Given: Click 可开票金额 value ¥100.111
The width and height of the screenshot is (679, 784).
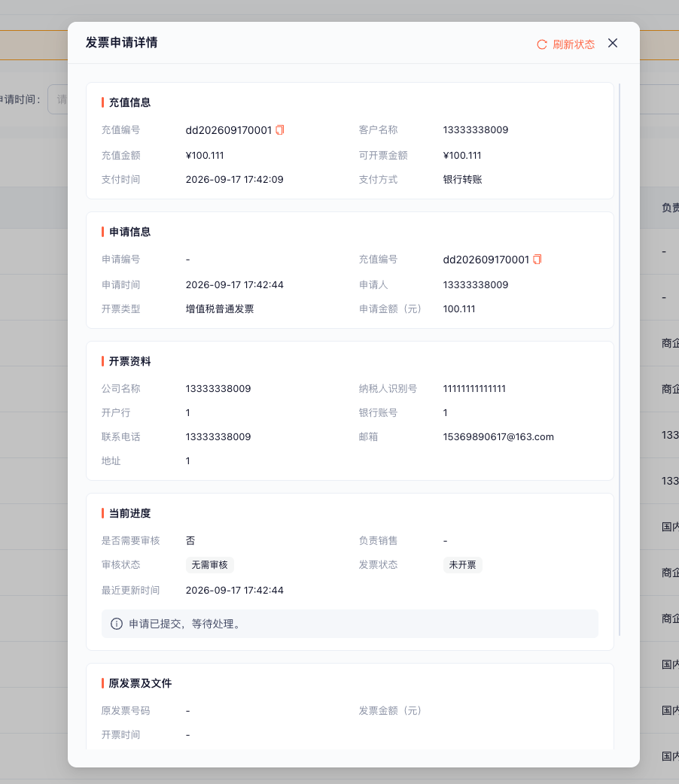Looking at the screenshot, I should [x=462, y=156].
